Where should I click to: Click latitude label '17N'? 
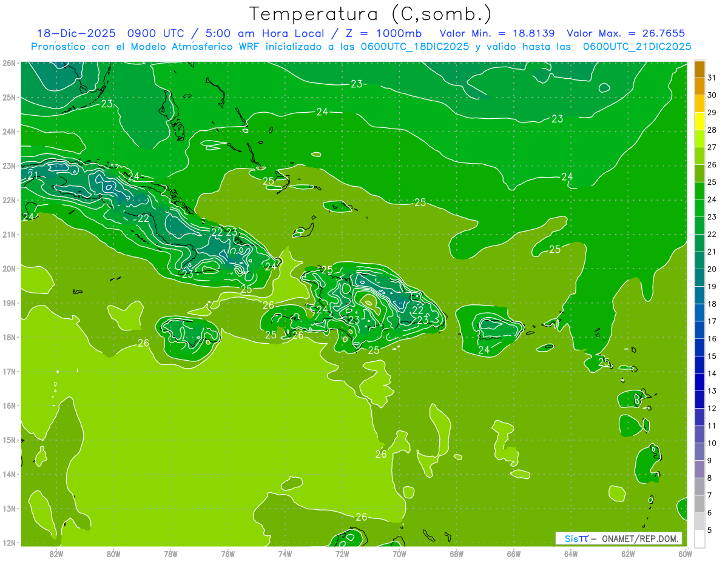point(8,371)
